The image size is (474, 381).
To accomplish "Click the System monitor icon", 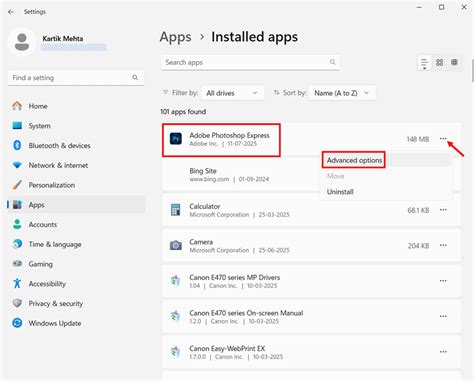I will [x=17, y=126].
